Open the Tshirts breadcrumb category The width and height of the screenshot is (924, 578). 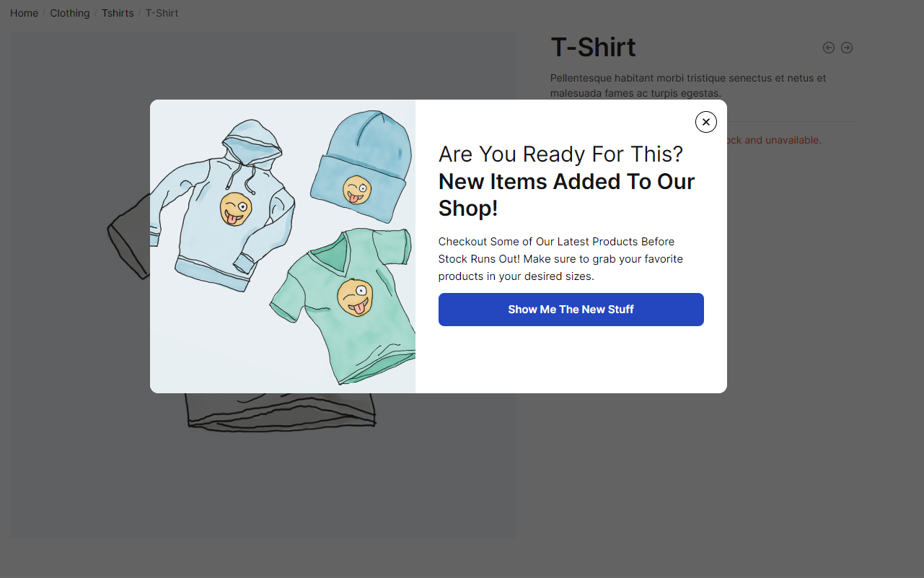click(118, 13)
